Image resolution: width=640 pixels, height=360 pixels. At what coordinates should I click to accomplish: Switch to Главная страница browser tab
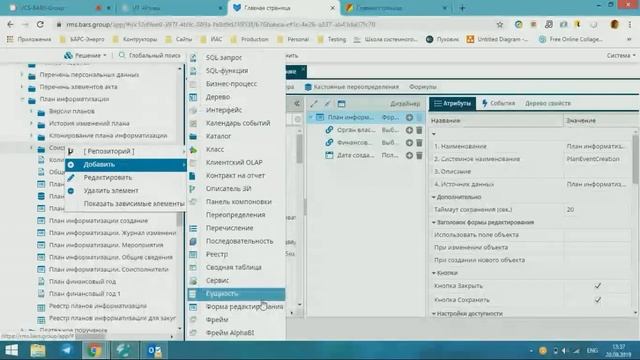tap(284, 8)
